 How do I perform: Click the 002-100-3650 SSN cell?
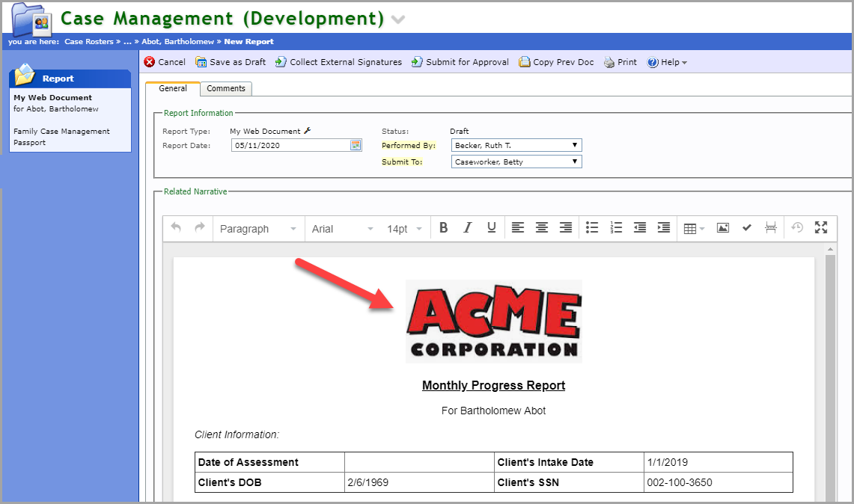click(718, 482)
